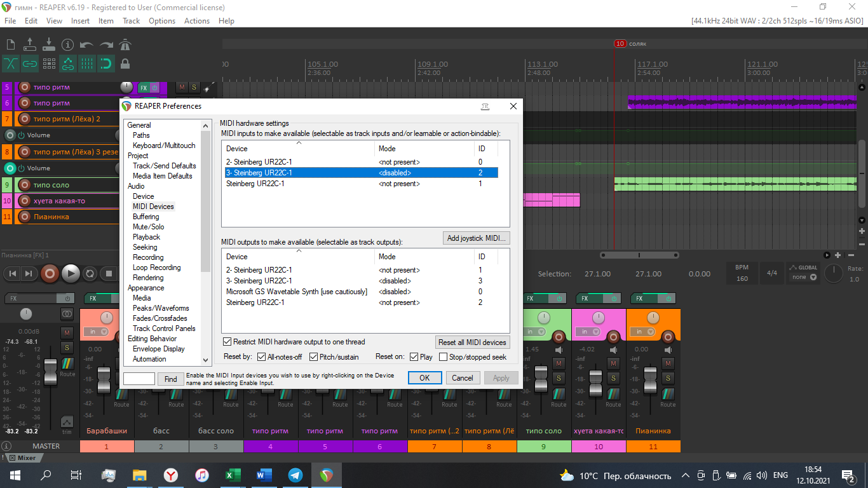Click time signature 4/4 box
The image size is (868, 488).
772,273
